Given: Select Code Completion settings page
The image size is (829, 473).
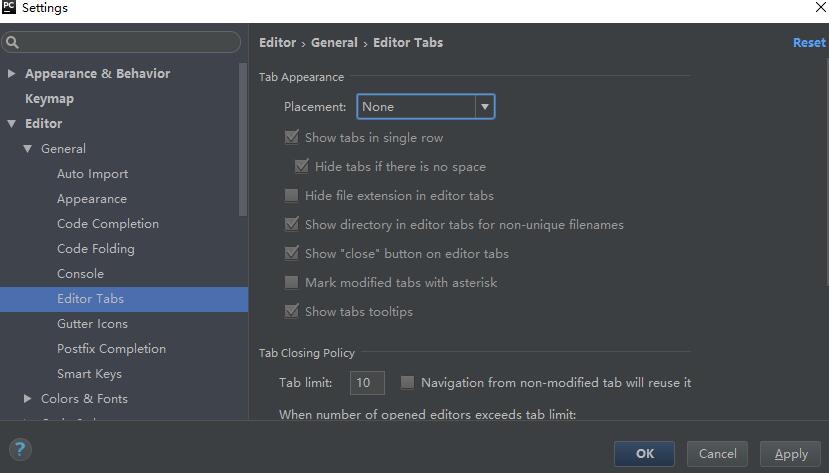Looking at the screenshot, I should [x=108, y=224].
